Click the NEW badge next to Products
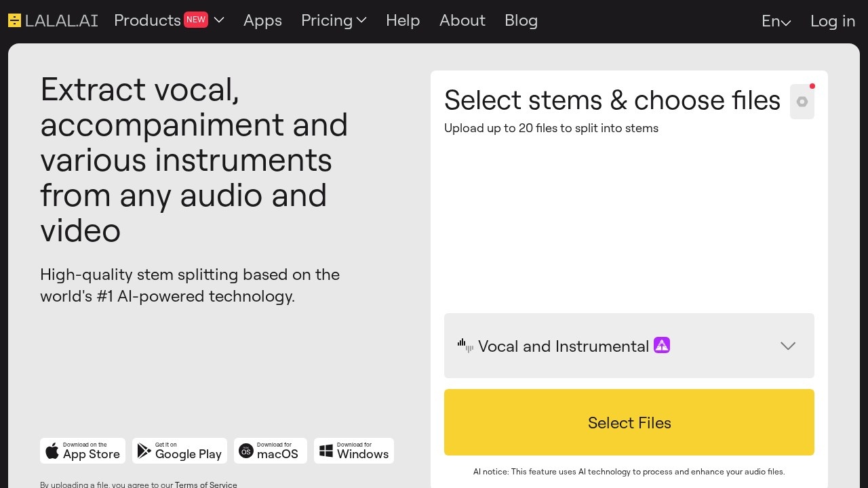This screenshot has width=868, height=488. [x=196, y=20]
